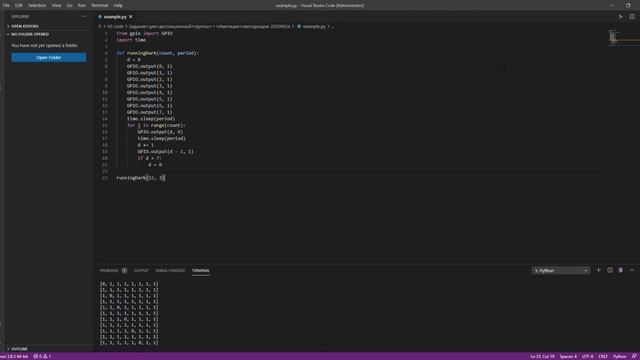Click the first terminal output row
The width and height of the screenshot is (640, 360).
click(129, 284)
